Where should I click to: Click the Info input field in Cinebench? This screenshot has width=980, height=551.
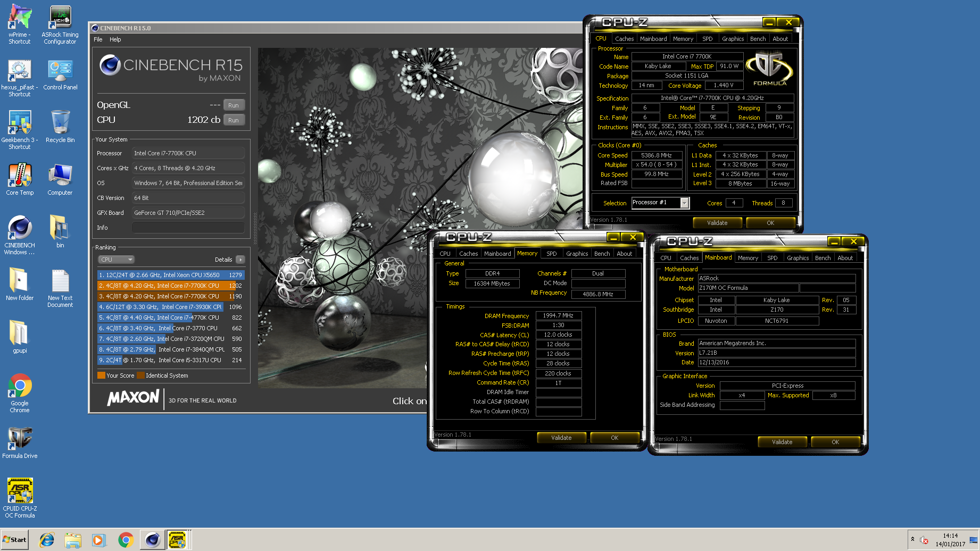188,228
